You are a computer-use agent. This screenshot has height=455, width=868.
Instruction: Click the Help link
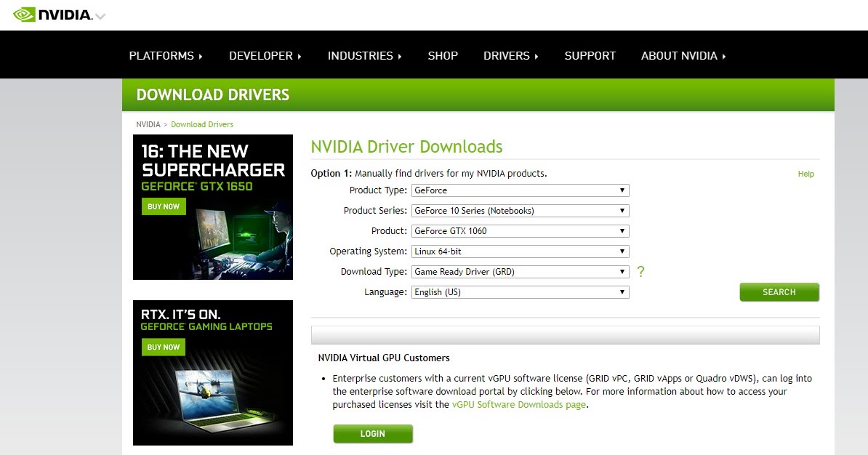pos(806,174)
